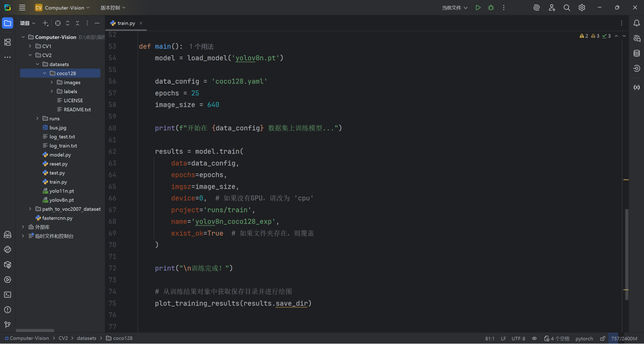Toggle the reader mode eye icon
The height and width of the screenshot is (344, 644).
point(534,338)
